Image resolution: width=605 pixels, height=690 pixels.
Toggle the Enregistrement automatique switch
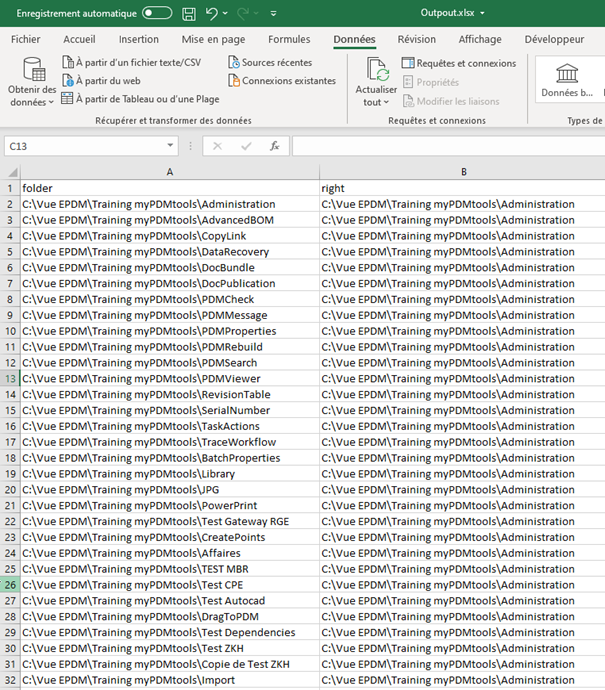coord(157,13)
